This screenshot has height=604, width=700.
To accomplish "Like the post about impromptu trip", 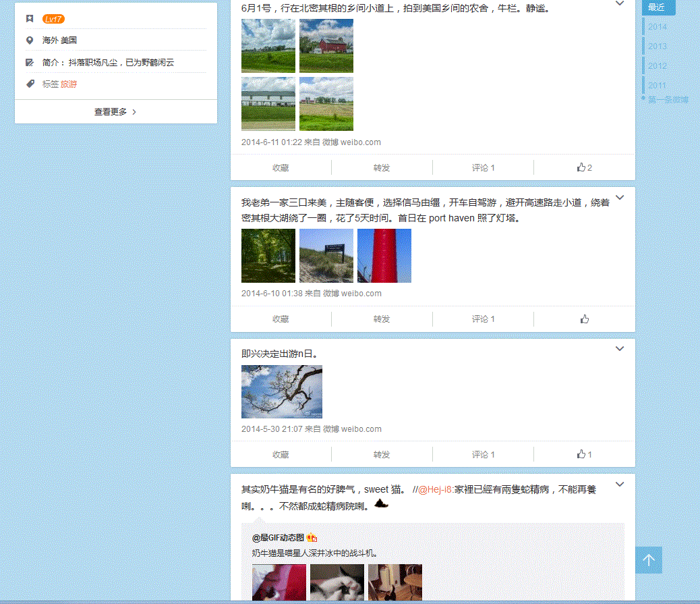I will tap(584, 454).
